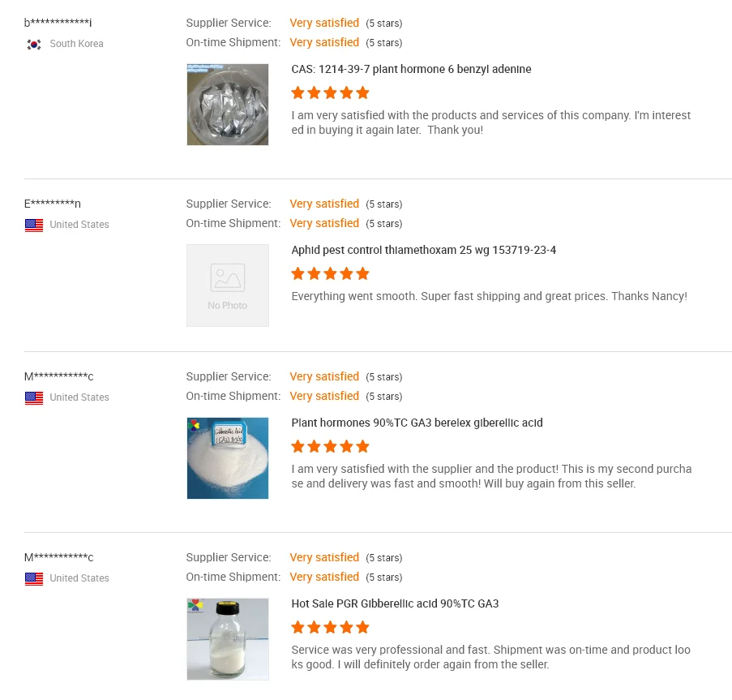This screenshot has width=732, height=700.
Task: Open Aphid pest control thiamethoxam product link
Action: point(423,251)
